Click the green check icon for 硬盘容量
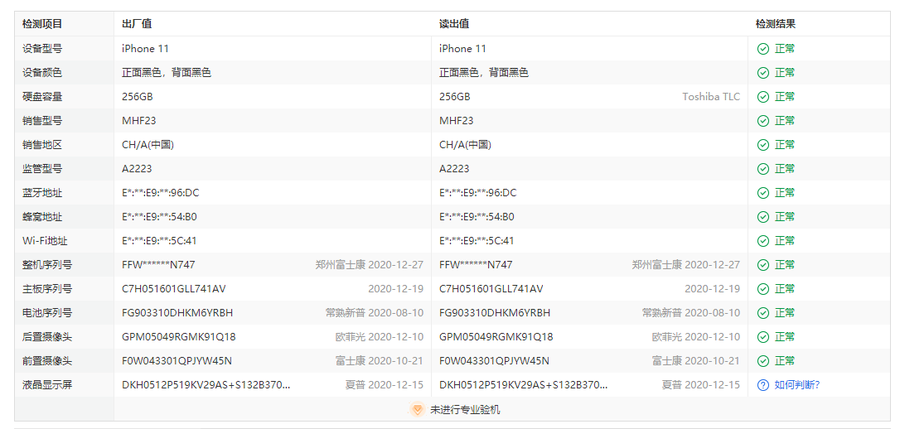Image resolution: width=900 pixels, height=429 pixels. (763, 97)
